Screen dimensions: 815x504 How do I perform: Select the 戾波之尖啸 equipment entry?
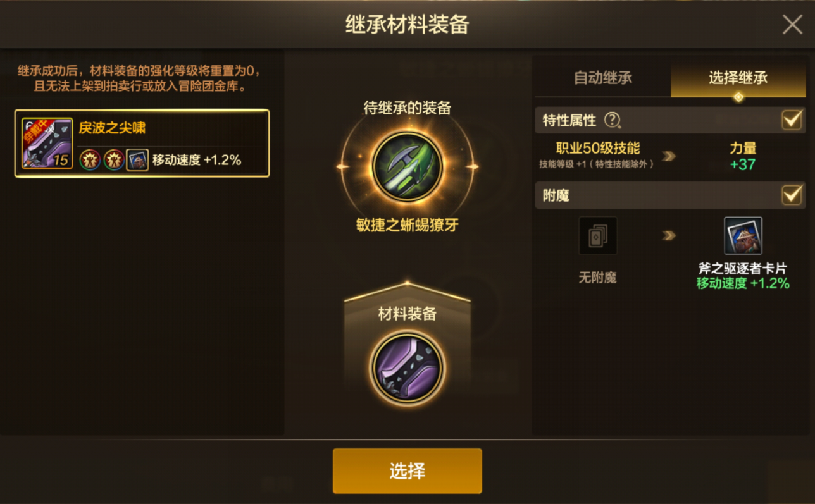[142, 143]
